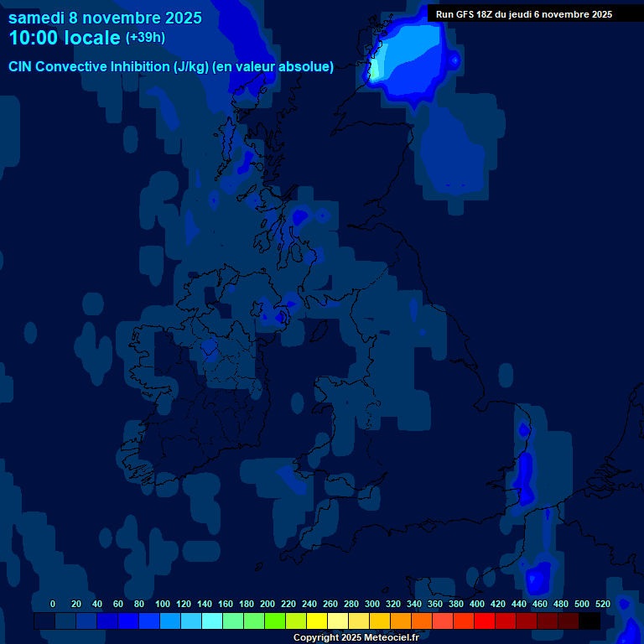Select the dark blue legend swatch near 40
Screen dimensions: 644x644
coord(86,621)
